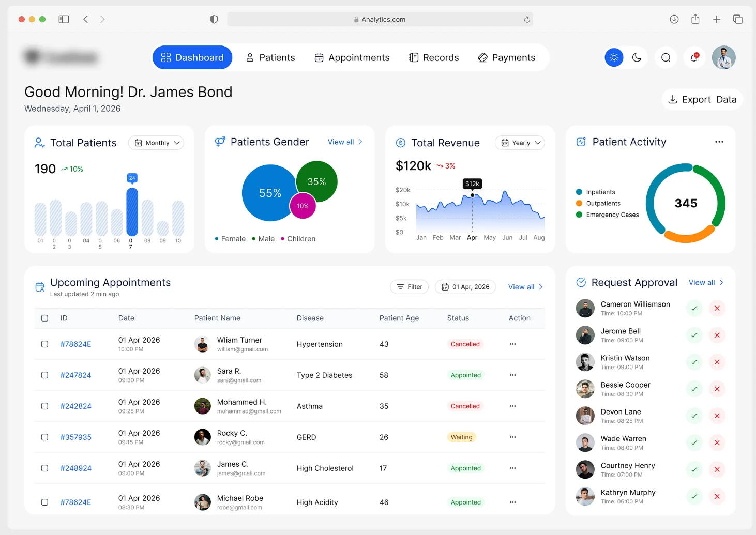
Task: Select checkbox for Rocky C. appointment
Action: click(x=44, y=437)
